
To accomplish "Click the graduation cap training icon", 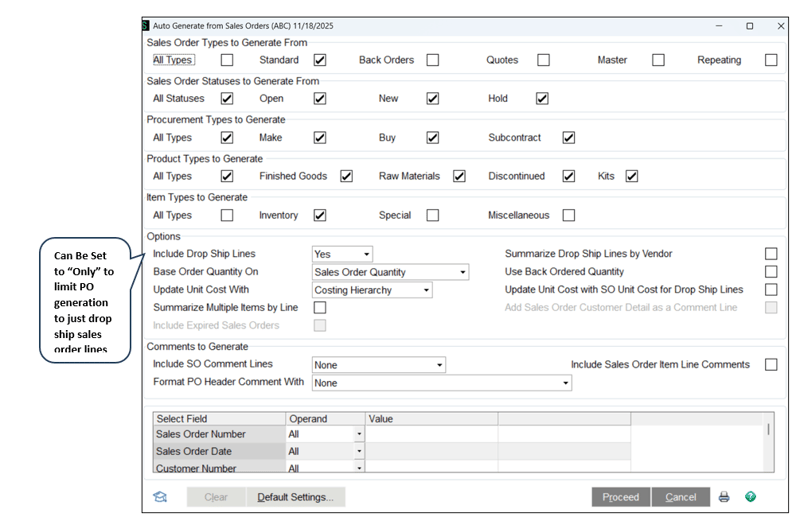I will (160, 497).
